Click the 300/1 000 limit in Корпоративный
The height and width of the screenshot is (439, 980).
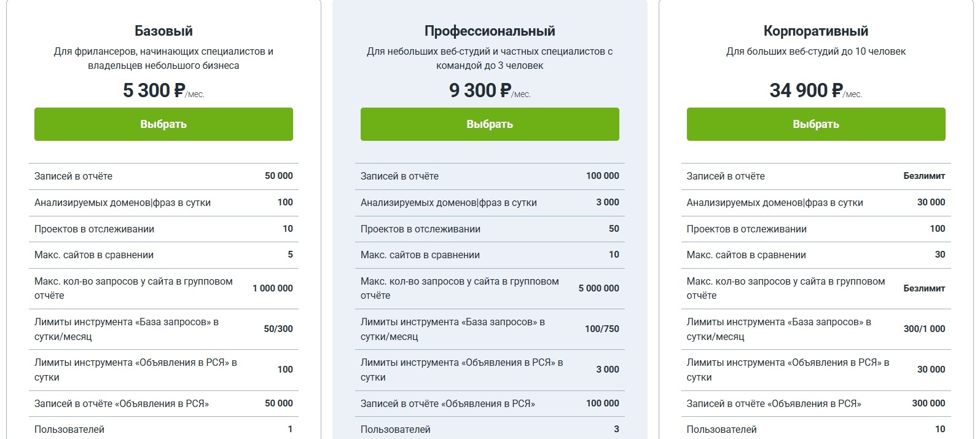(x=924, y=329)
